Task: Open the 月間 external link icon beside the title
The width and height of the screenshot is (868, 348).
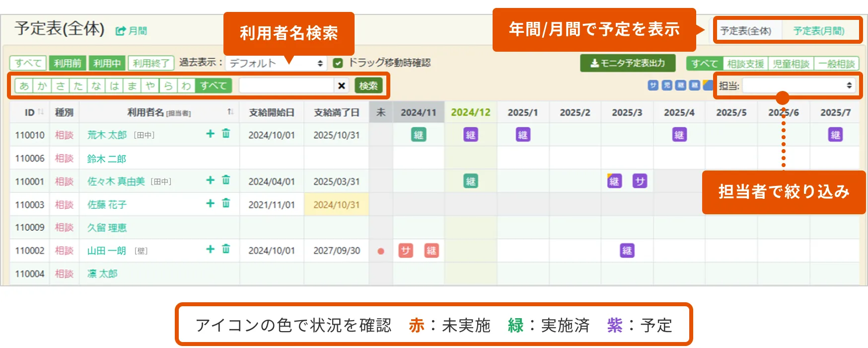Action: click(121, 31)
